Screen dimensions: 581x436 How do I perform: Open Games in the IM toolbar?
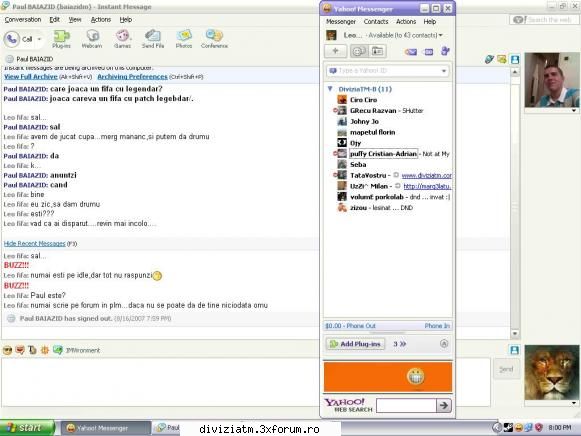click(x=122, y=39)
